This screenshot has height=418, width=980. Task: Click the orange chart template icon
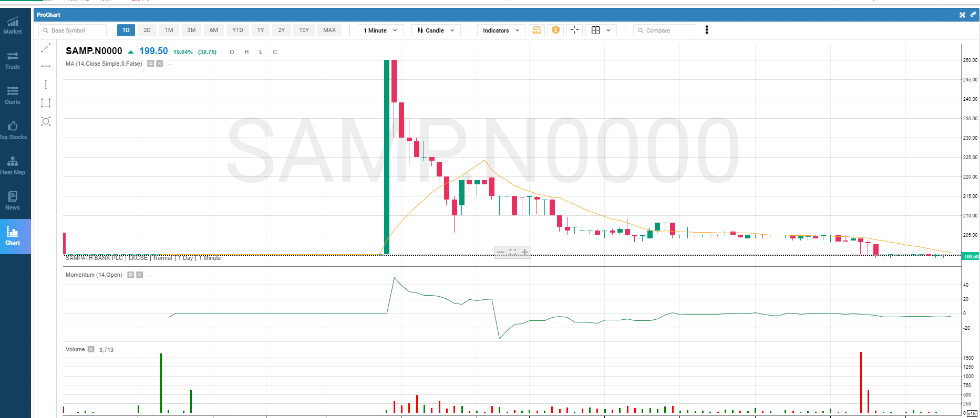537,30
